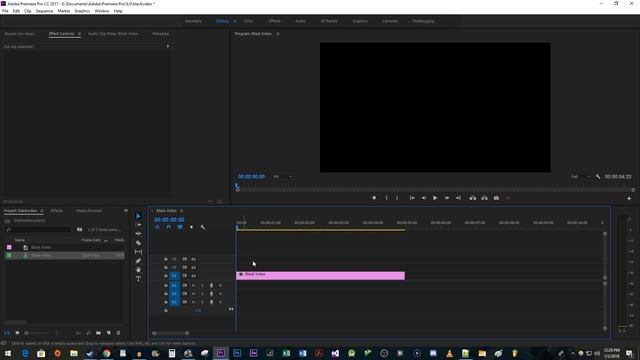Select the Selection arrow tool
This screenshot has width=640, height=360.
[x=138, y=216]
